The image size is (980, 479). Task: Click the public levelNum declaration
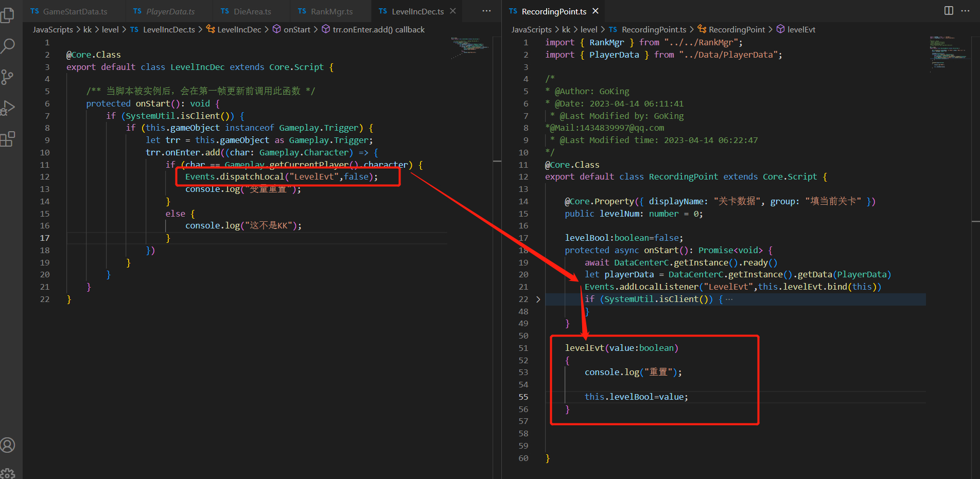tap(634, 214)
